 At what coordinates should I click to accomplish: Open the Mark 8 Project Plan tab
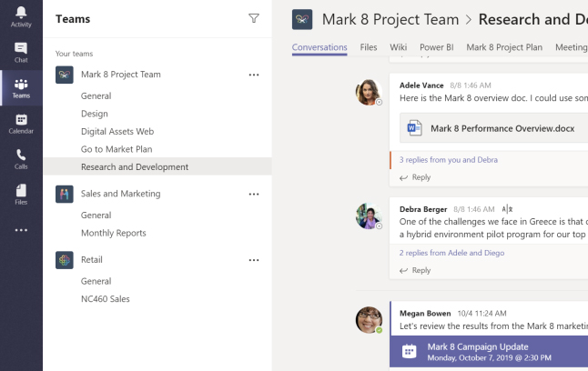click(x=504, y=47)
